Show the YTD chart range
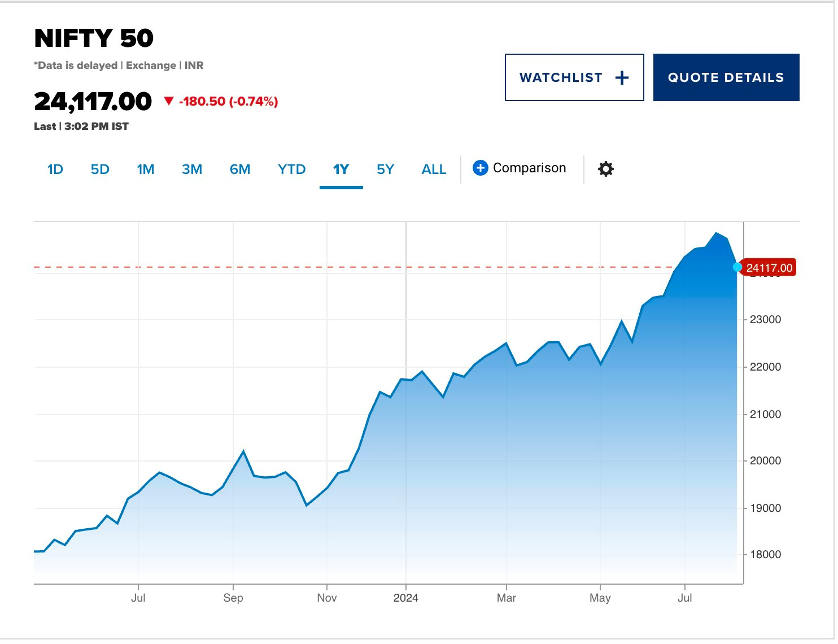Viewport: 838px width, 644px height. pos(291,169)
